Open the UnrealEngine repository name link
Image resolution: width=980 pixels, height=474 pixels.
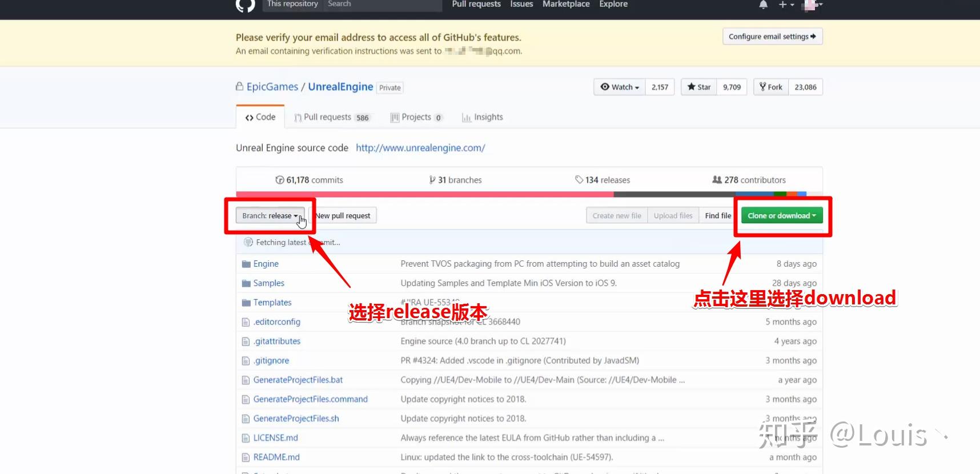340,87
